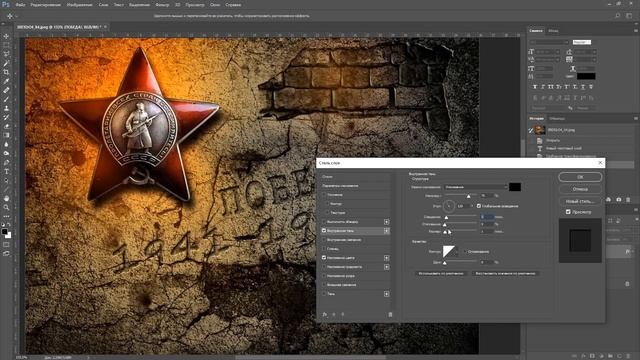The width and height of the screenshot is (640, 360).
Task: Click the trash icon in Layer Style dialog
Action: point(390,314)
